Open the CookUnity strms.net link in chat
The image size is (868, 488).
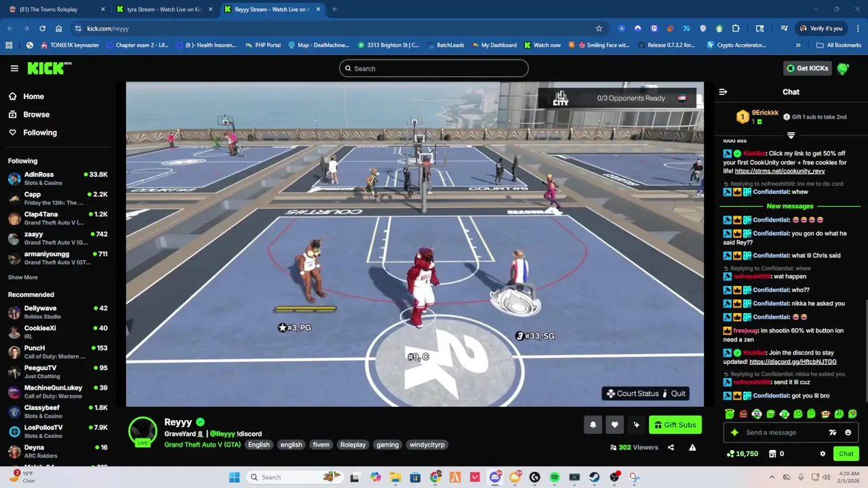coord(780,171)
